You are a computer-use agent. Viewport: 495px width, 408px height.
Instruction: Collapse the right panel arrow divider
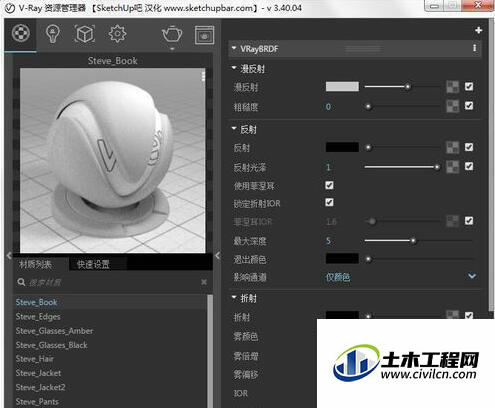point(217,256)
